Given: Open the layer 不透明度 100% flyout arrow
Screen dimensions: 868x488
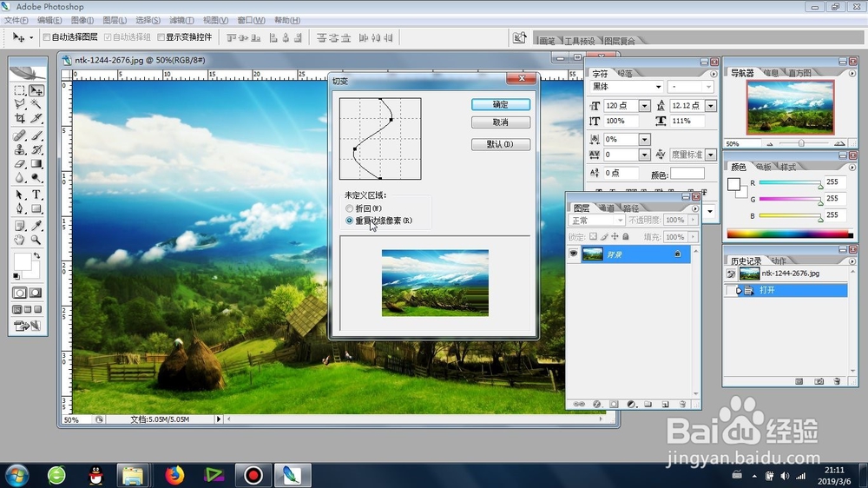Looking at the screenshot, I should pos(693,220).
